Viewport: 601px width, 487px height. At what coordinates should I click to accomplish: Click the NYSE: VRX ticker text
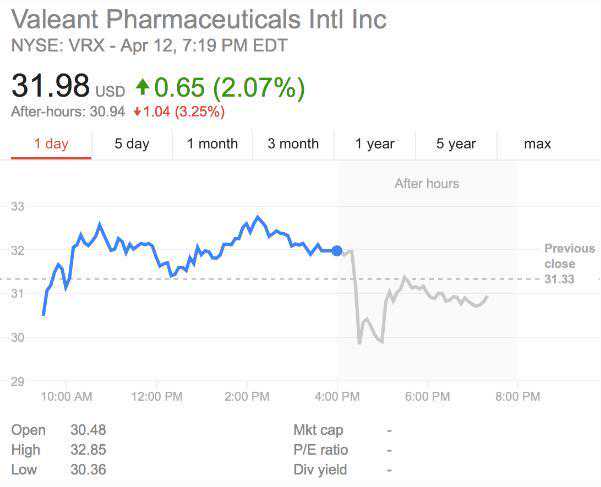(x=51, y=45)
